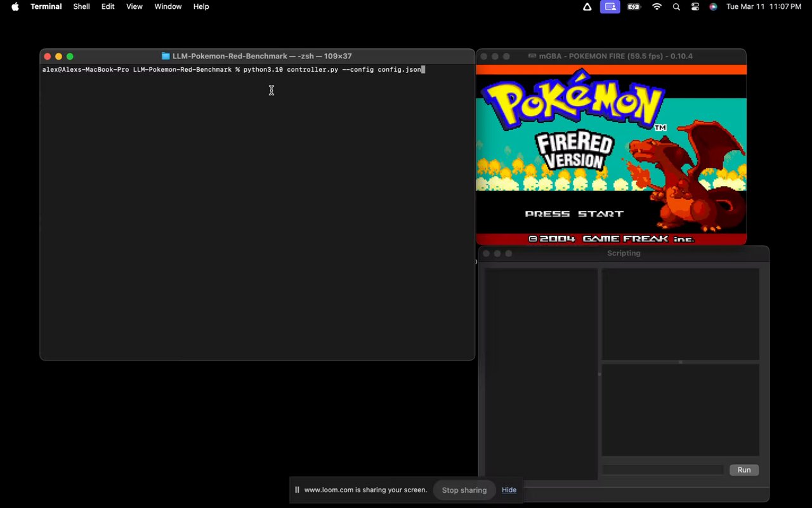Zoom the Scripting window
The height and width of the screenshot is (508, 812).
click(x=509, y=253)
